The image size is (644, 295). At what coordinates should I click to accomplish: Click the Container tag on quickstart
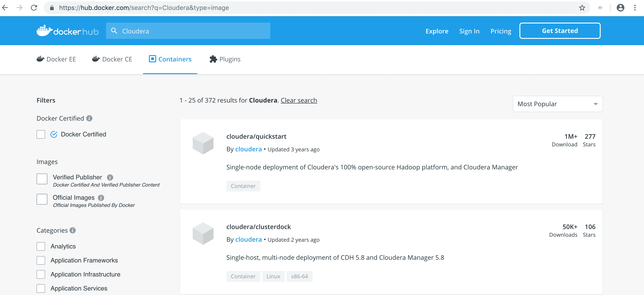tap(243, 186)
